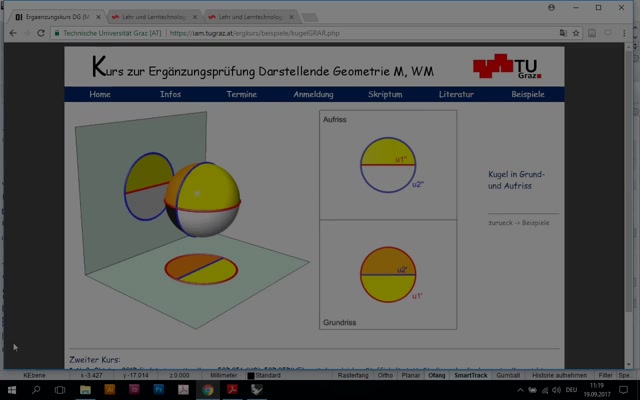Toggle Ofang object snap
This screenshot has width=640, height=400.
(x=437, y=375)
